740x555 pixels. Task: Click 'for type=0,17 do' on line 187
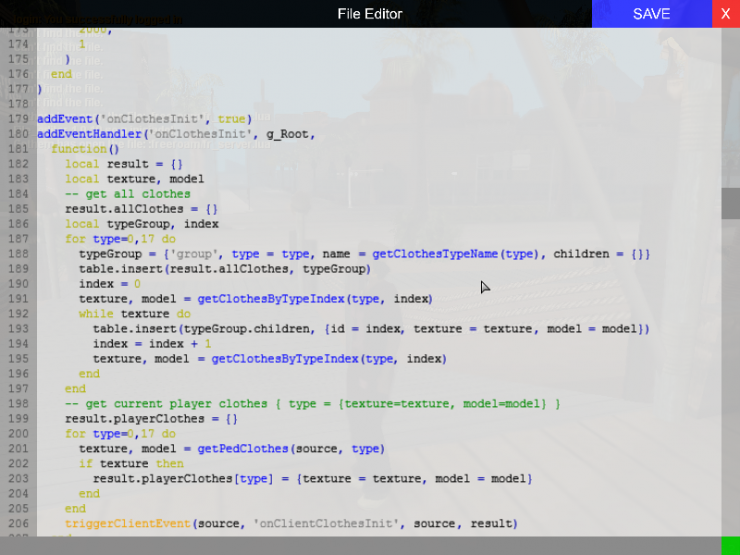coord(120,239)
